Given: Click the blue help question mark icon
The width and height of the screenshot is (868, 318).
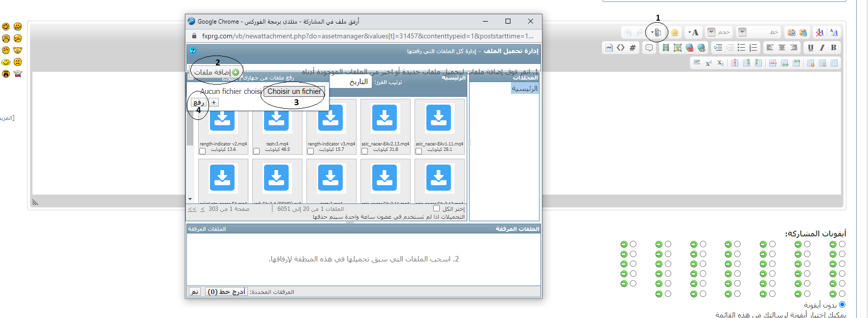Looking at the screenshot, I should coord(193,51).
